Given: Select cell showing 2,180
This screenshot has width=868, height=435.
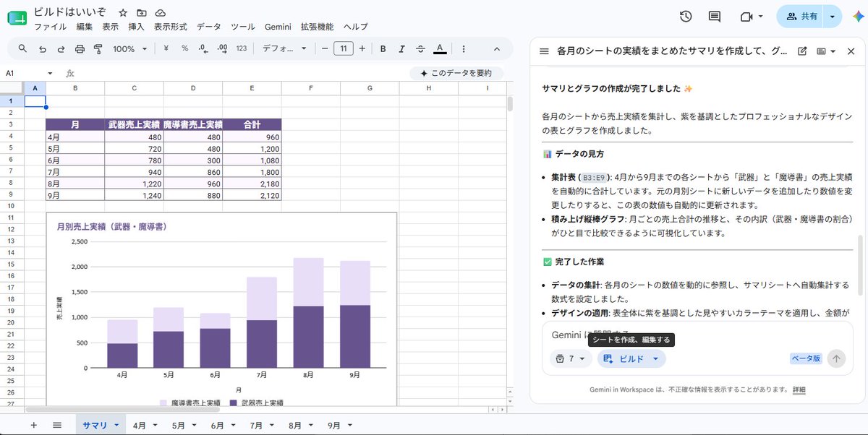Looking at the screenshot, I should [252, 184].
